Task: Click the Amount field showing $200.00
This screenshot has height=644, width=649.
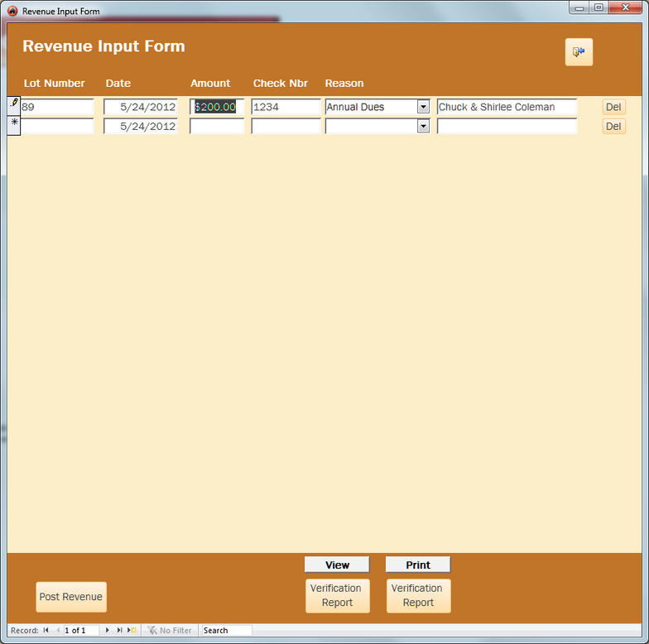Action: click(217, 107)
